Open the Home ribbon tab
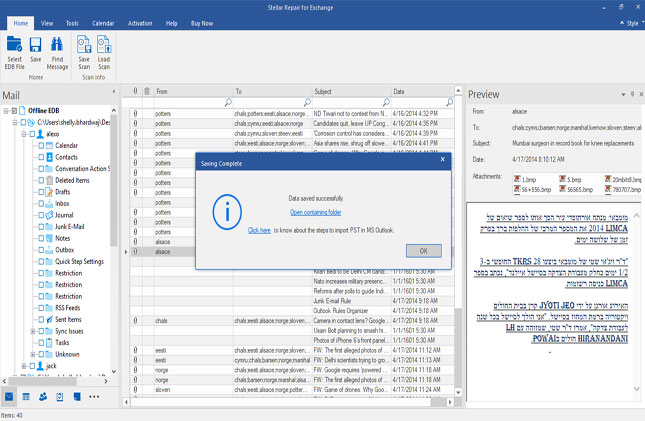Image resolution: width=645 pixels, height=421 pixels. coord(21,23)
